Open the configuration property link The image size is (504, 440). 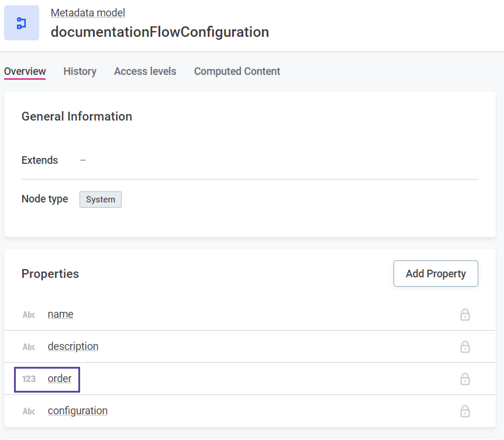[78, 411]
